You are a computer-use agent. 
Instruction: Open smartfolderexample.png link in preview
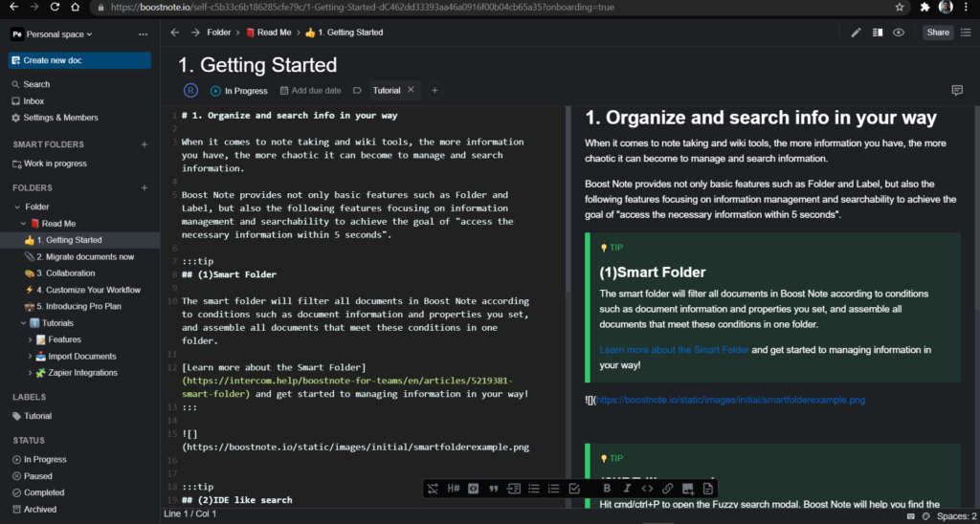730,400
